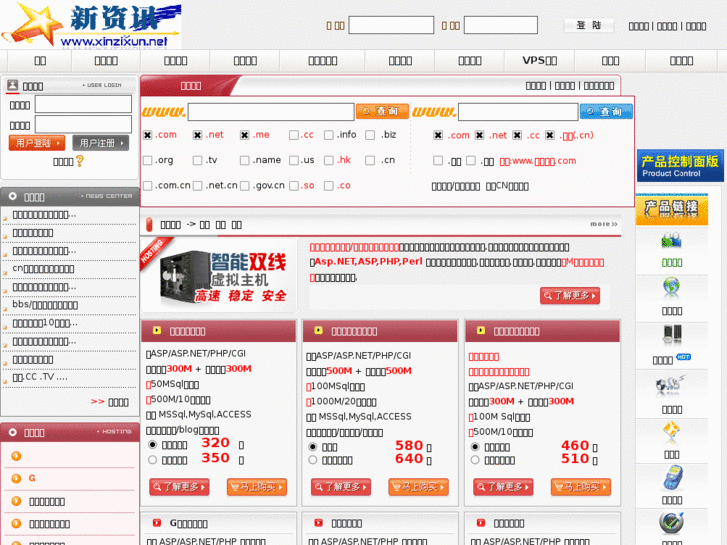The image size is (727, 545).
Task: Click the Xinzixun star logo
Action: (91, 25)
